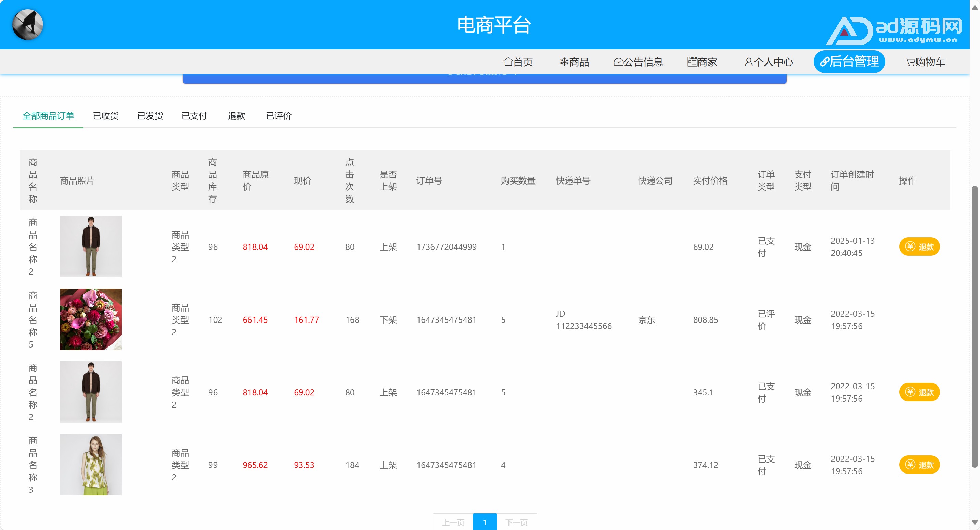980x530 pixels.
Task: Refund the order 1736772044999
Action: (919, 247)
